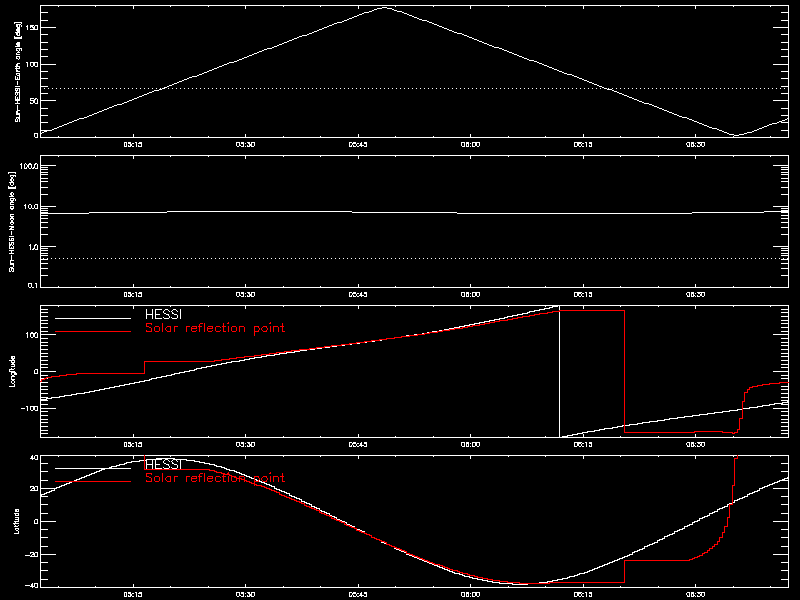Click the 'Sun-HESSI-Earth angle [deg]' axis label
Image resolution: width=800 pixels, height=600 pixels.
pos(18,71)
